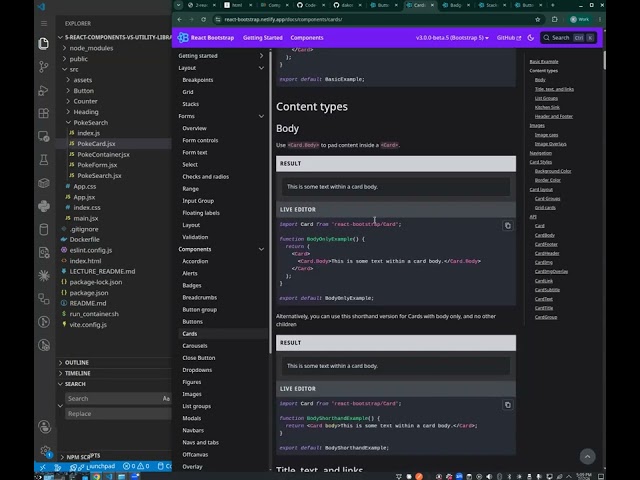Open the Source Control view
The width and height of the screenshot is (640, 480).
(44, 66)
